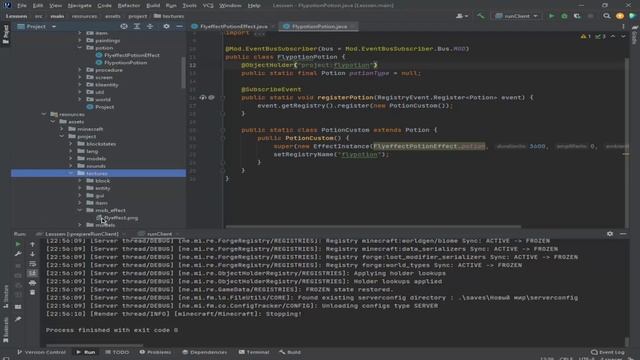Click the orange IDE updates icon
Screen dimensions: 640x360
click(620, 16)
